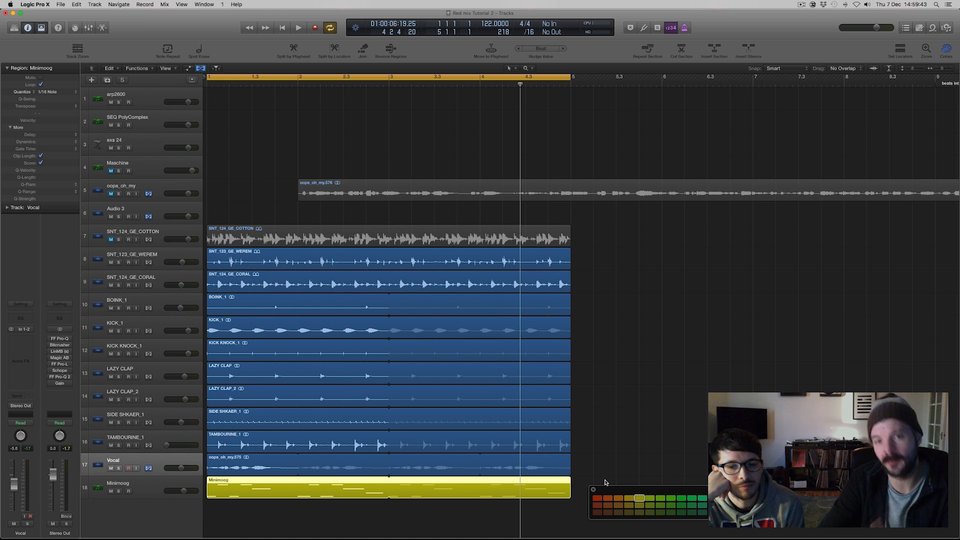Toggle Score checkbox in inspector

(41, 163)
